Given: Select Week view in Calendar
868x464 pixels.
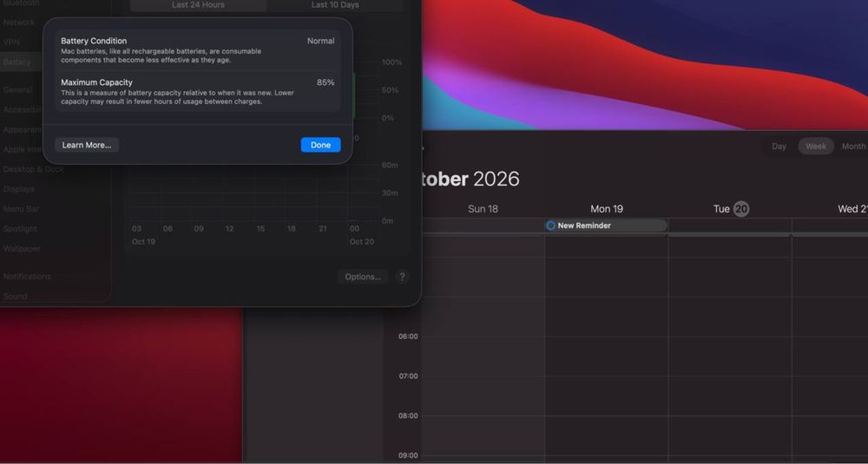Looking at the screenshot, I should [x=816, y=146].
